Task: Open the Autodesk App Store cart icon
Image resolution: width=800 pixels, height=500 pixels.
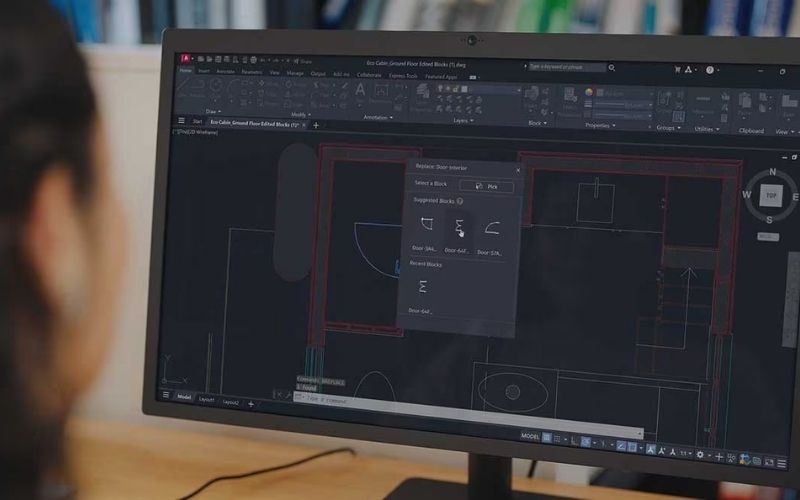Action: pos(678,69)
